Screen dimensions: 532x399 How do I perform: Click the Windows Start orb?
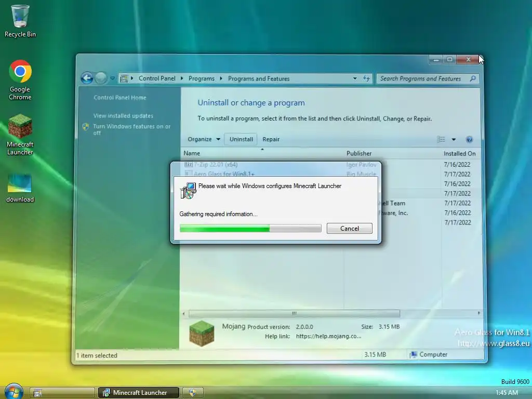(14, 392)
